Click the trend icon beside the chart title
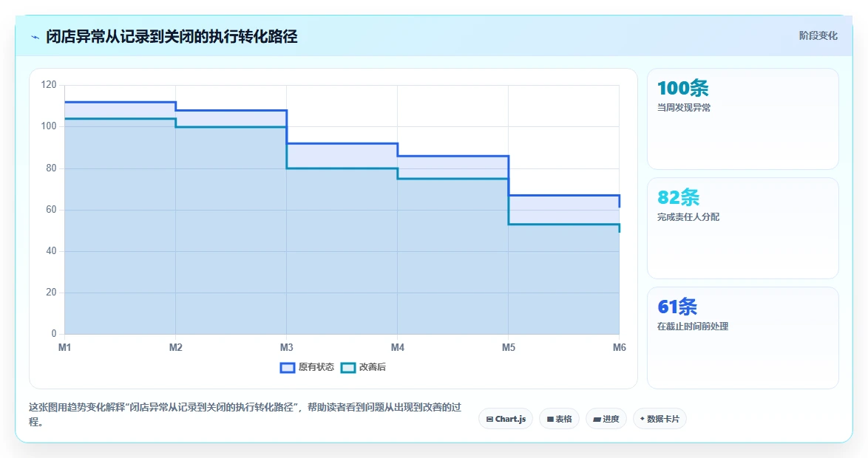This screenshot has height=458, width=868. coord(35,37)
